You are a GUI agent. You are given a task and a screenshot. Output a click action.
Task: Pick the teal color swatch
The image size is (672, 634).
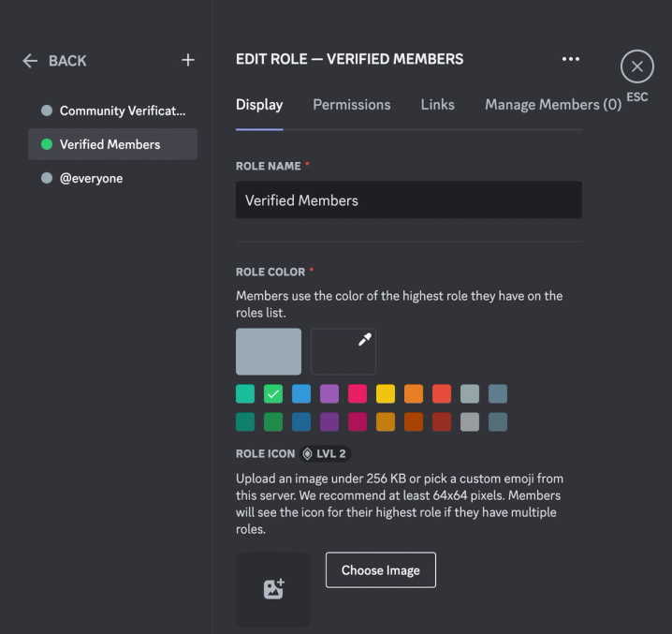245,393
